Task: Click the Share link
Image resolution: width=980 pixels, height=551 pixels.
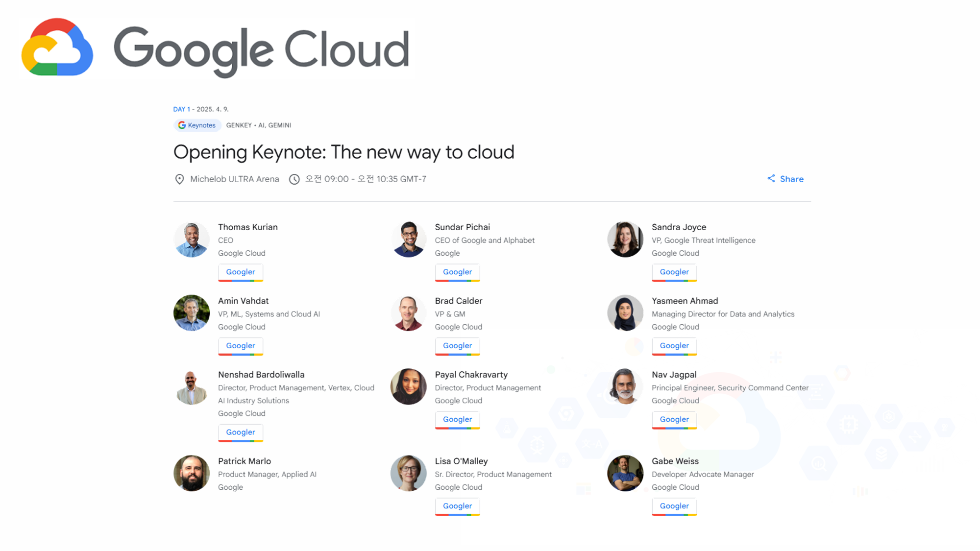Action: 785,179
